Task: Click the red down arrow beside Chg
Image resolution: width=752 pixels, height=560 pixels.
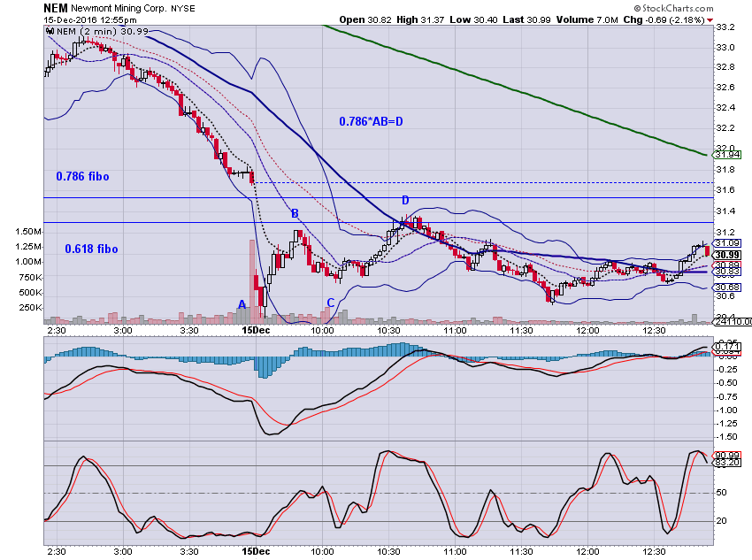Action: [710, 20]
